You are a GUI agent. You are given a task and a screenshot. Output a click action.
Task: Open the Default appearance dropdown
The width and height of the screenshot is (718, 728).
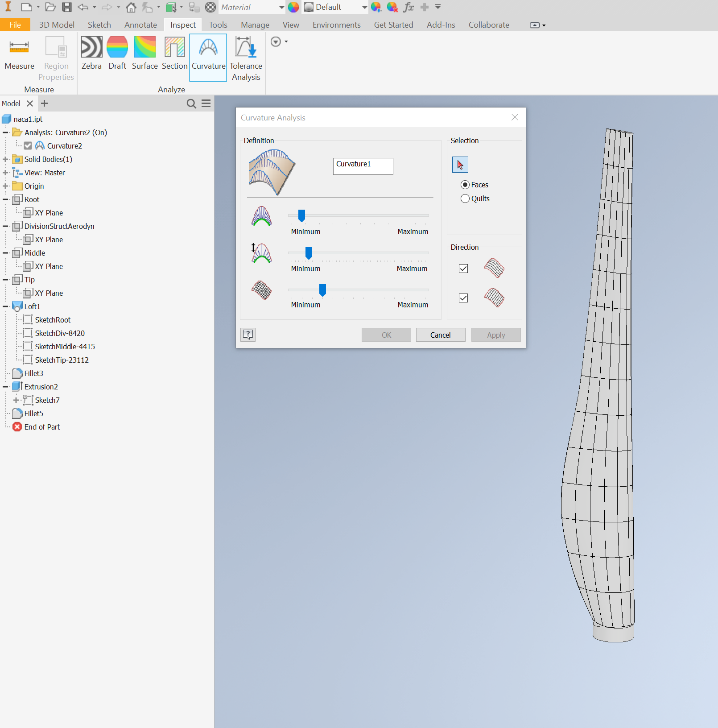click(364, 7)
